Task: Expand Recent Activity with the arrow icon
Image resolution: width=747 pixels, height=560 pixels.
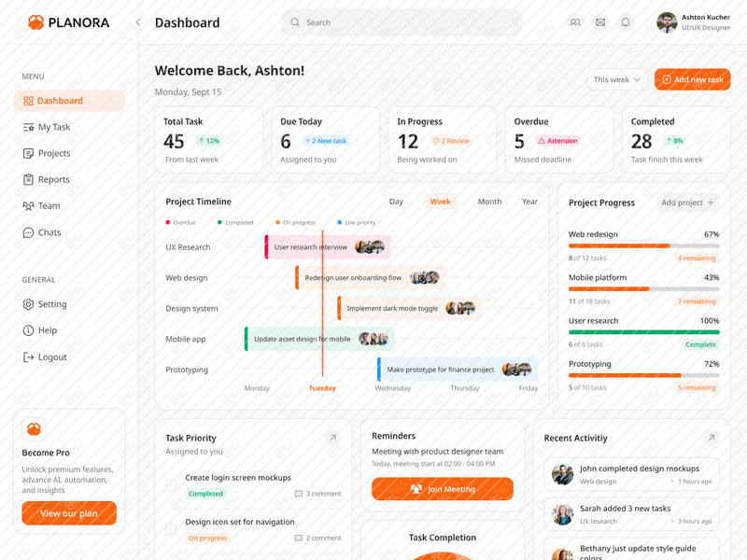Action: pyautogui.click(x=712, y=438)
